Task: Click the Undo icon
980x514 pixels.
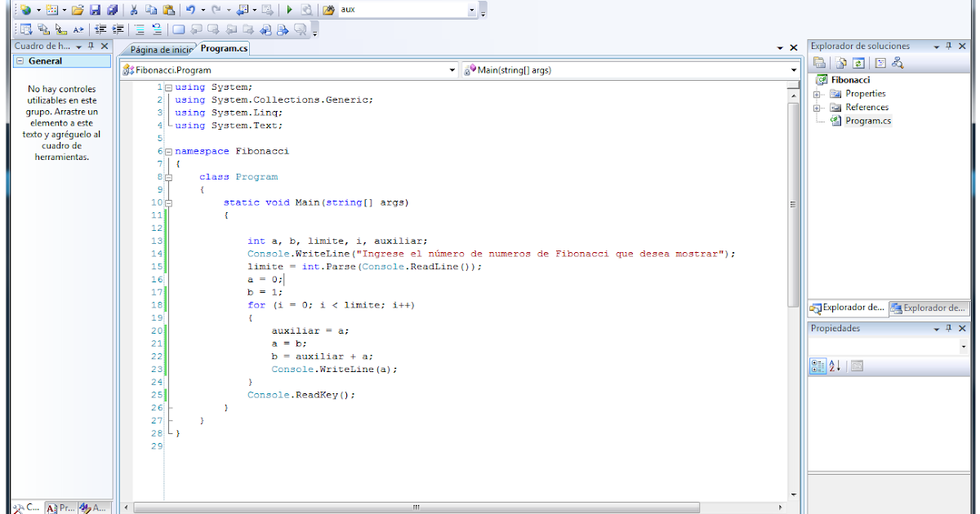Action: (189, 9)
